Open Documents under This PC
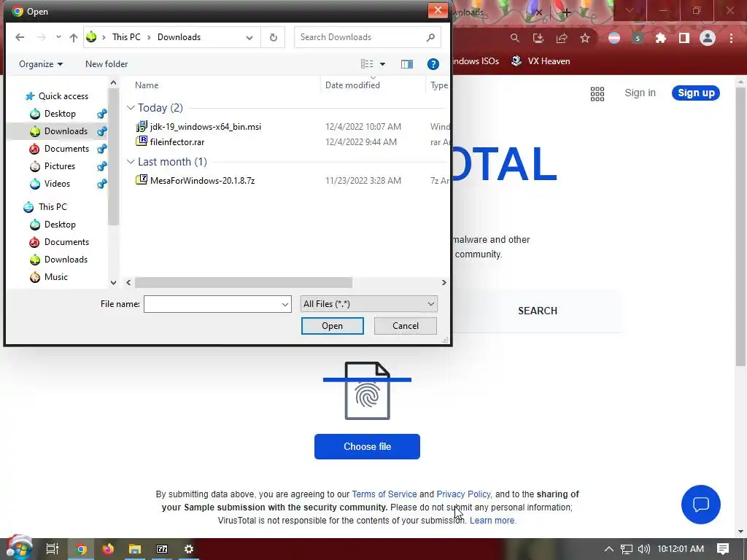Screen dimensions: 747x560 click(60, 242)
